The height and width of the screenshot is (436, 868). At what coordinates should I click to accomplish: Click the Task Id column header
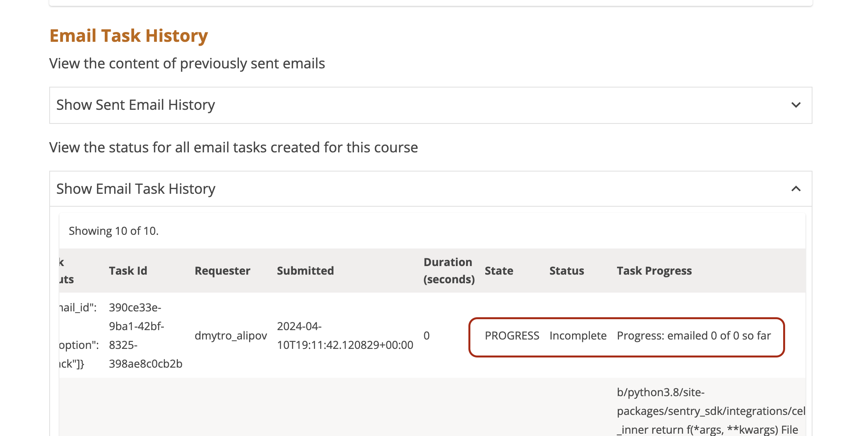click(x=128, y=271)
